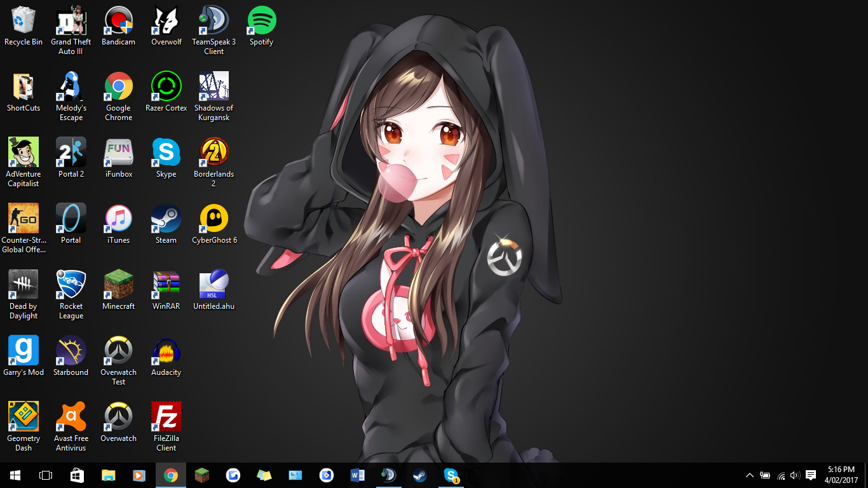This screenshot has height=488, width=868.
Task: Select the AdVenture Capitalist icon
Action: point(24,163)
